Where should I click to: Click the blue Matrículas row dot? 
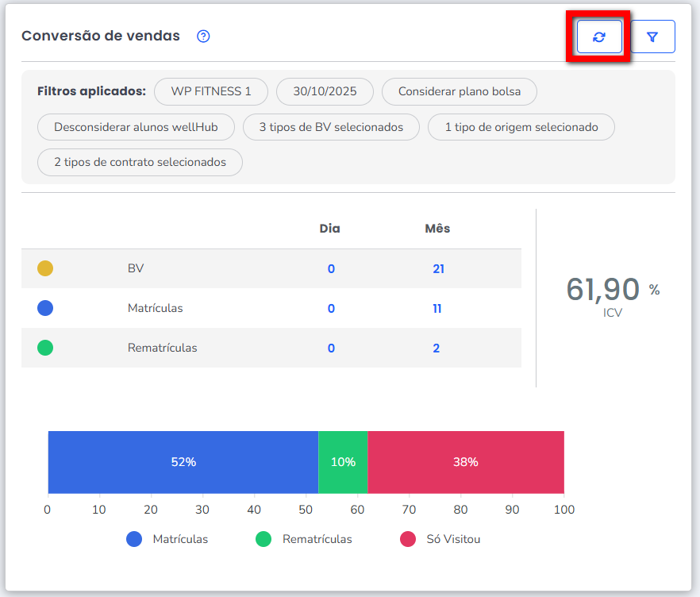coord(45,308)
